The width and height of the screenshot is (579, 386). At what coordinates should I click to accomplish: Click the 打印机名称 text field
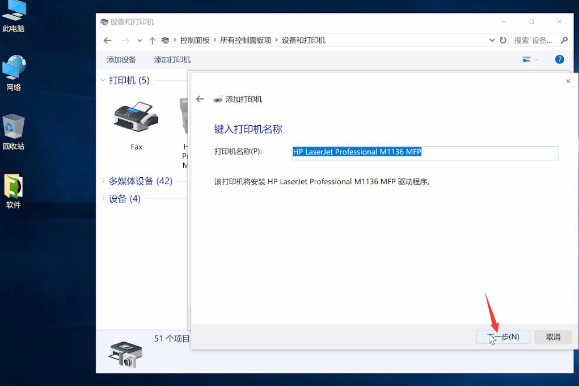(425, 153)
